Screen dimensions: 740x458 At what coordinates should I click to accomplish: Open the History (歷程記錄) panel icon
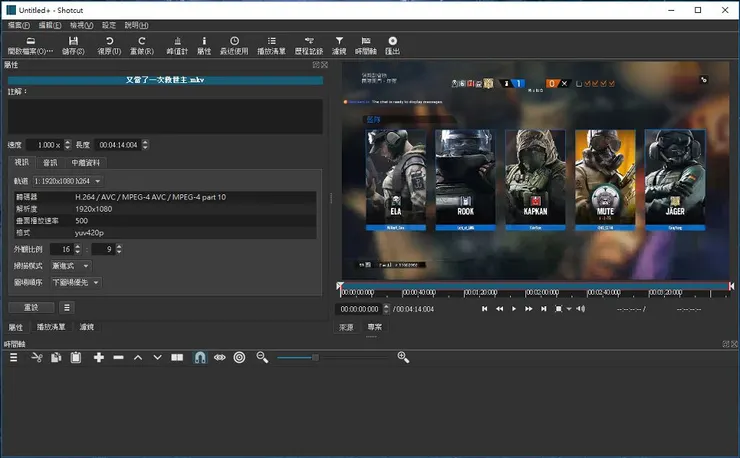309,41
